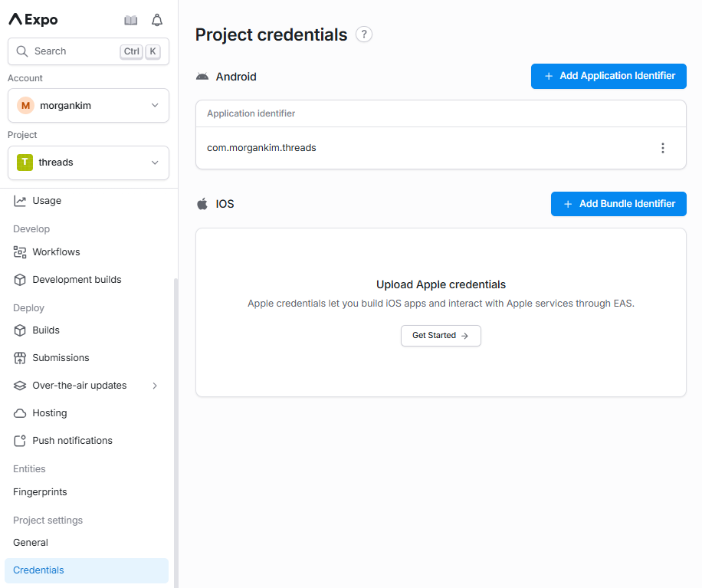
Task: Click the Android section heading
Action: coord(236,77)
